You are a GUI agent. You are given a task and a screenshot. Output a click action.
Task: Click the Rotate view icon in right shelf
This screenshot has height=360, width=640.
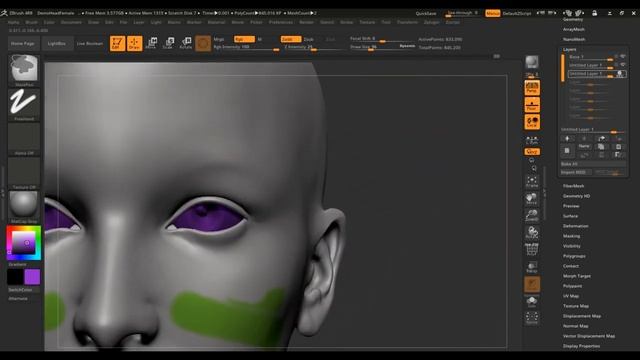(x=532, y=233)
